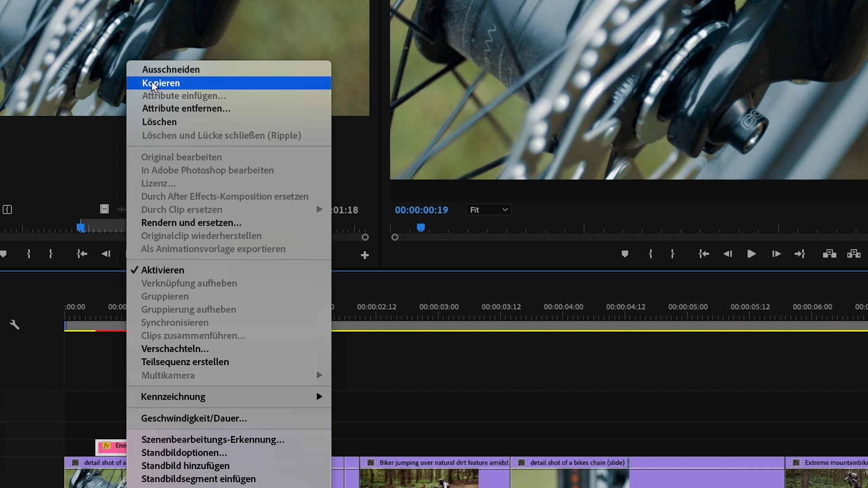This screenshot has width=868, height=488.
Task: Click the Extract button icon
Action: point(854,254)
